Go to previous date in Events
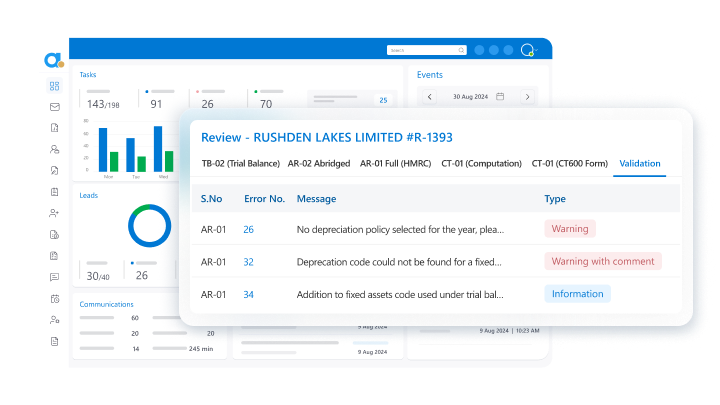The width and height of the screenshot is (720, 405). (430, 97)
